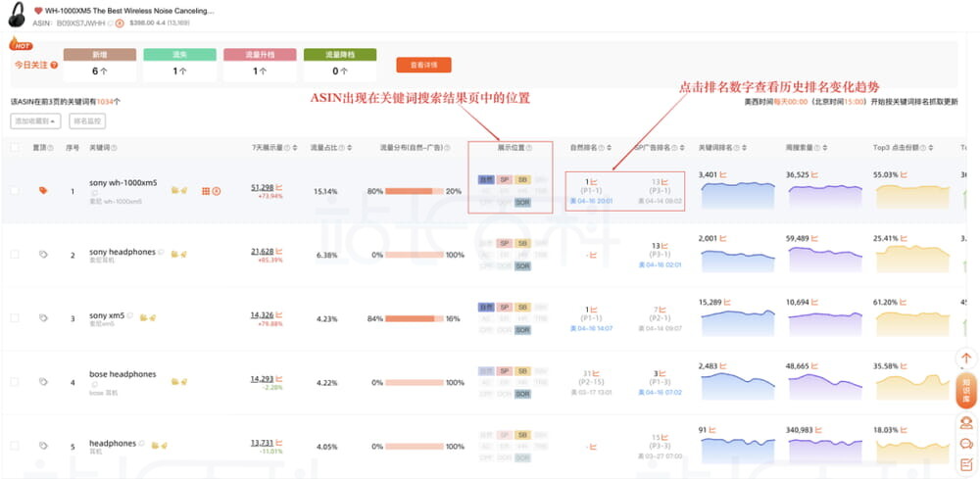Click the orange 查看详情 button
The image size is (980, 479).
pos(423,65)
